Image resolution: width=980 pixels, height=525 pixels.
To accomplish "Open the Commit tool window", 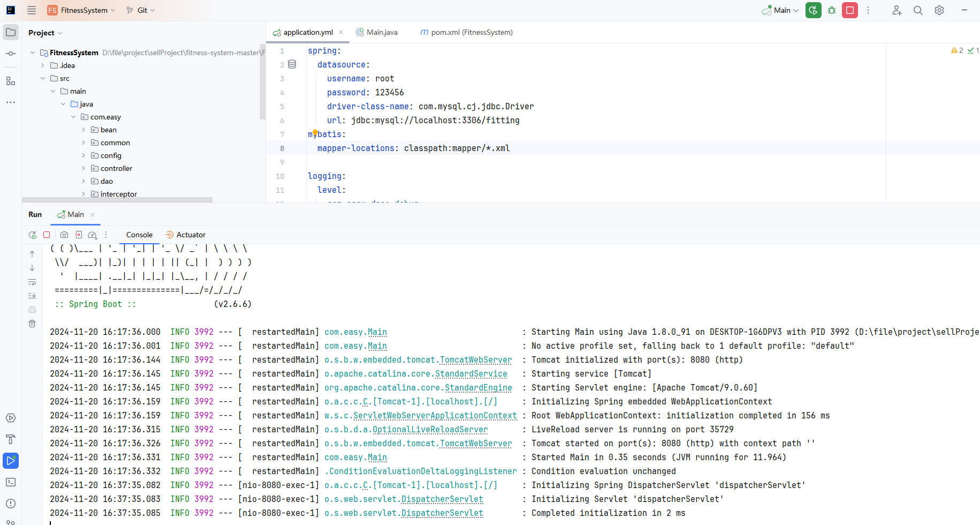I will click(11, 54).
